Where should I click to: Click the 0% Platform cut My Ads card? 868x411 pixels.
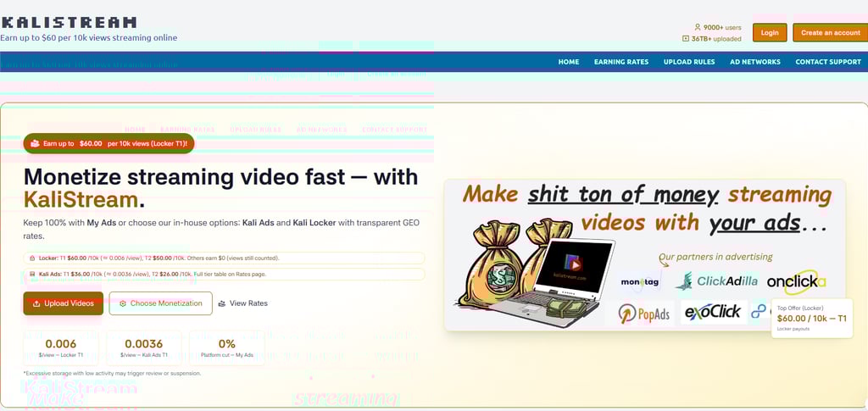(x=227, y=348)
